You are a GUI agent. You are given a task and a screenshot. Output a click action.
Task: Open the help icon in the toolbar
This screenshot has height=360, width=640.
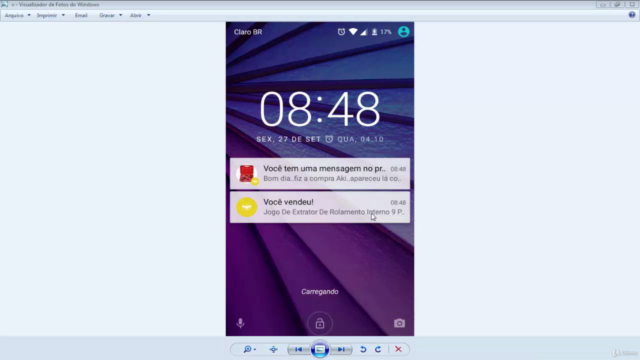pos(632,15)
